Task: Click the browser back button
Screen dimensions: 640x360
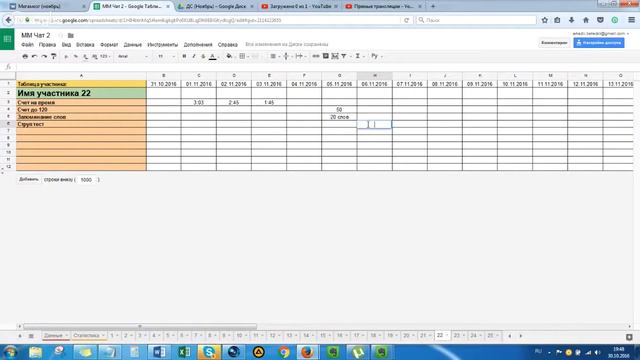Action: [x=9, y=20]
